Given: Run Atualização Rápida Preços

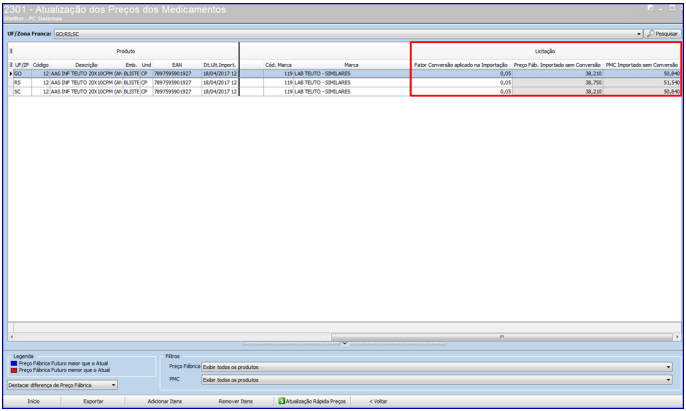Looking at the screenshot, I should pyautogui.click(x=312, y=401).
